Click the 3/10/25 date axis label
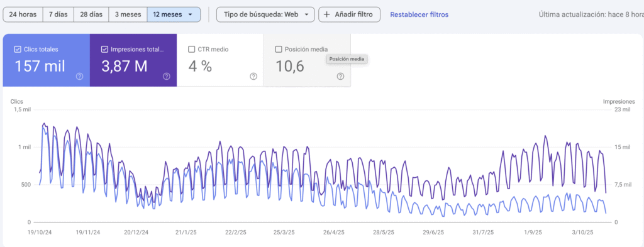This screenshot has width=644, height=247. (582, 232)
